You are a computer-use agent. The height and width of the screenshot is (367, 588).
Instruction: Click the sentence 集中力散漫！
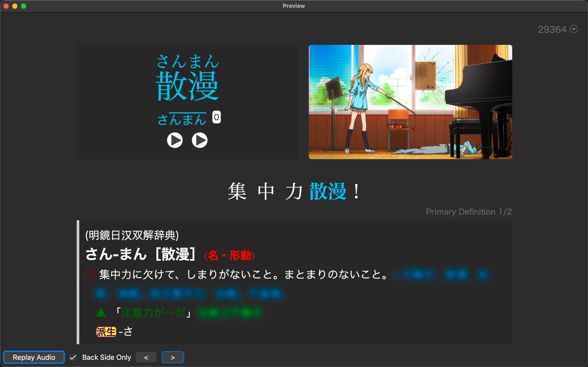(x=294, y=191)
